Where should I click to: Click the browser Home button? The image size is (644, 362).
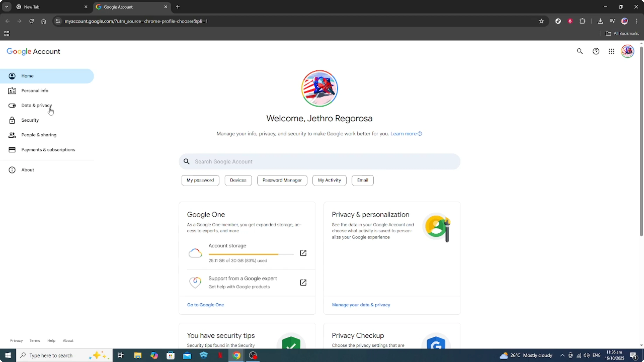[x=44, y=21]
